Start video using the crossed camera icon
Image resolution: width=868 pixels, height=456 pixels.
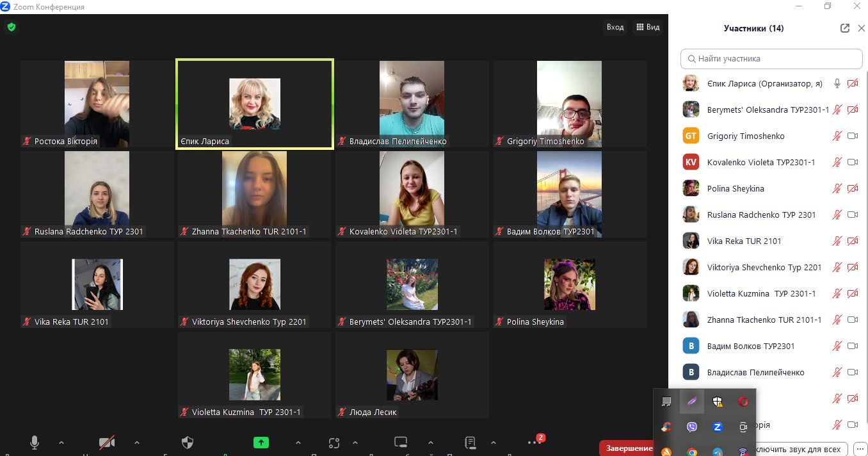click(107, 442)
